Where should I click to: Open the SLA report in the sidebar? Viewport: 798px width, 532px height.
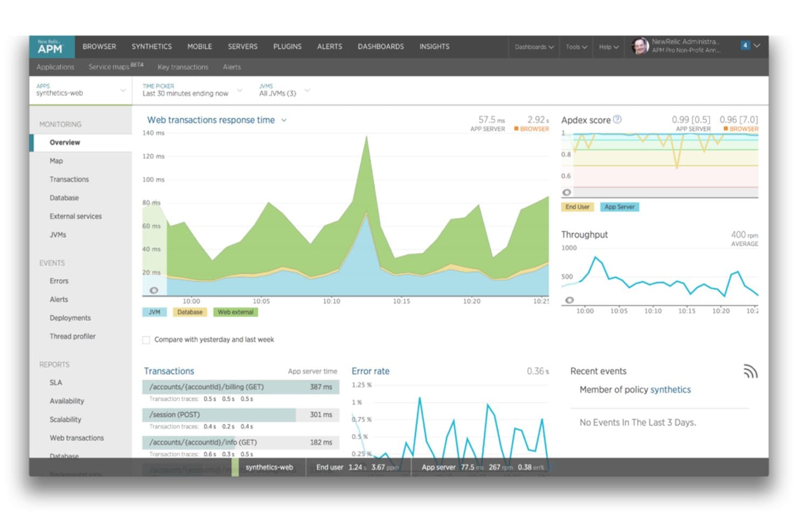[x=56, y=383]
